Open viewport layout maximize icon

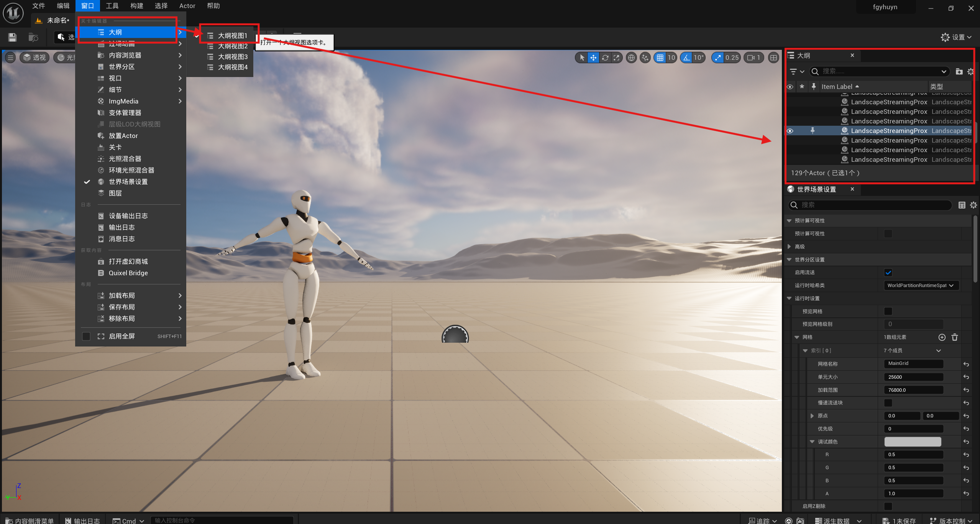[773, 58]
